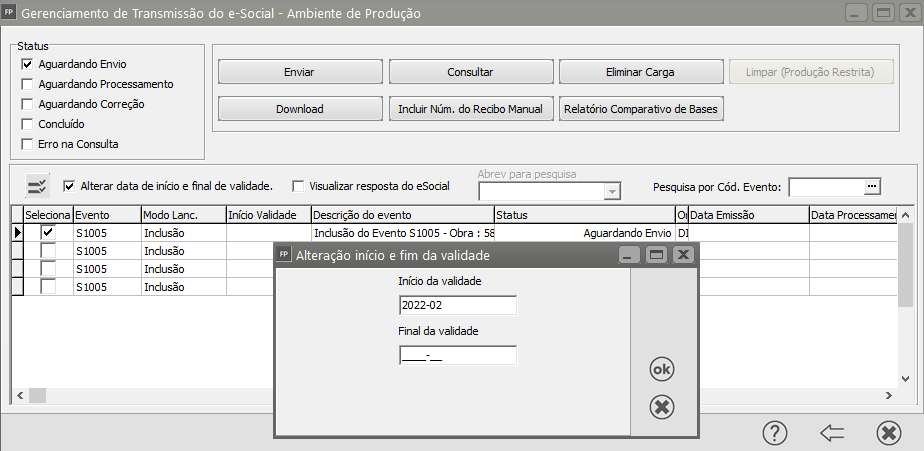Enable the Aguardando Processamento status checkbox
The width and height of the screenshot is (924, 451).
click(x=27, y=84)
